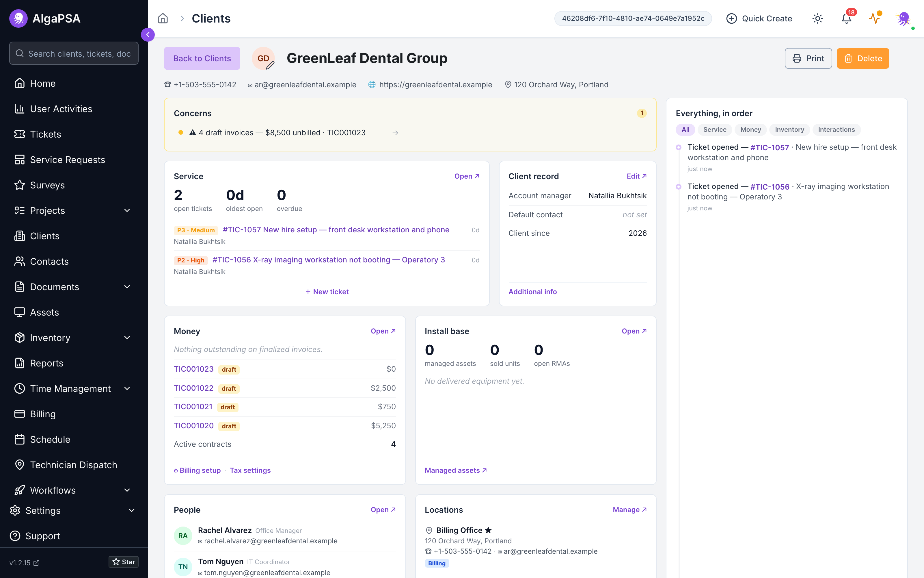
Task: Select the All timeline filter
Action: tap(685, 129)
